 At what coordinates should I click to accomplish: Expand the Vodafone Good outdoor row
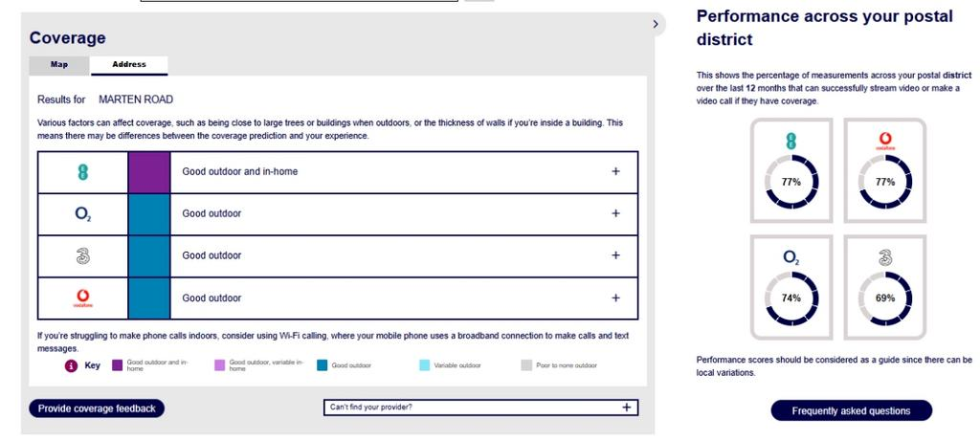pos(615,298)
